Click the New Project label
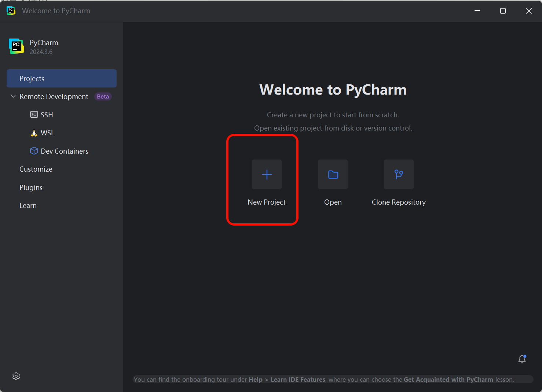Screen dimensions: 542x392 pos(267,202)
